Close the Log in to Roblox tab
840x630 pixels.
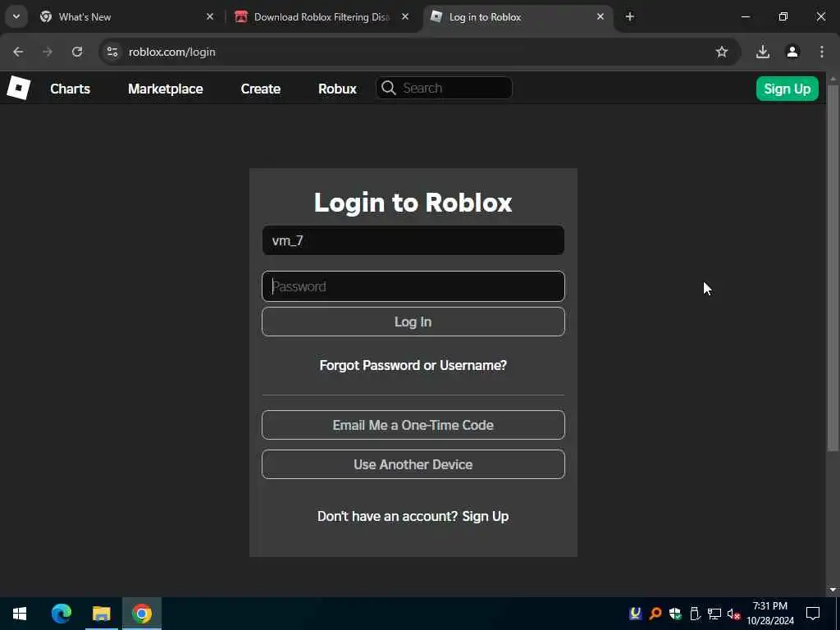click(600, 17)
